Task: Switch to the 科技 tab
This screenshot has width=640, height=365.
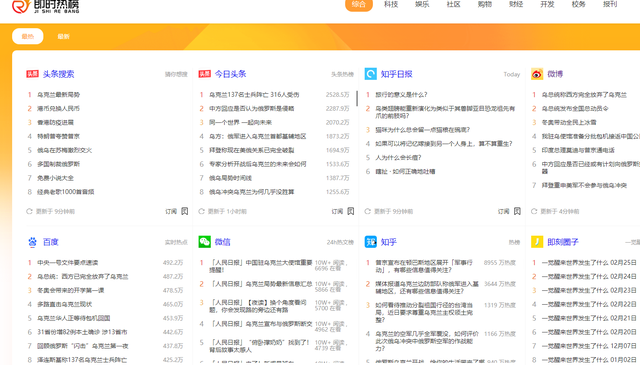Action: (391, 4)
